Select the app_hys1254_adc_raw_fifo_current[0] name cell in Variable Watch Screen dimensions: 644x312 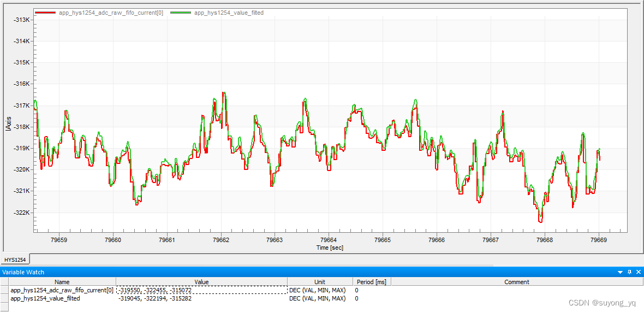click(62, 290)
